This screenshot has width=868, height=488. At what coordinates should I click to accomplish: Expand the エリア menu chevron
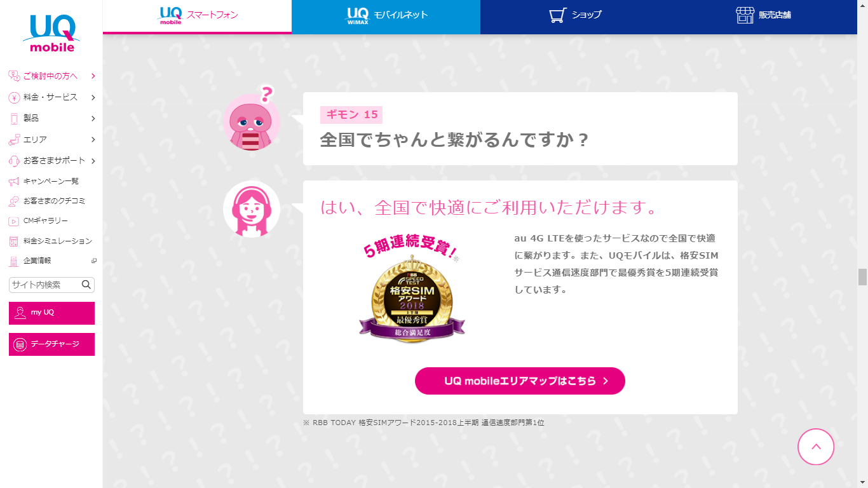click(x=93, y=139)
